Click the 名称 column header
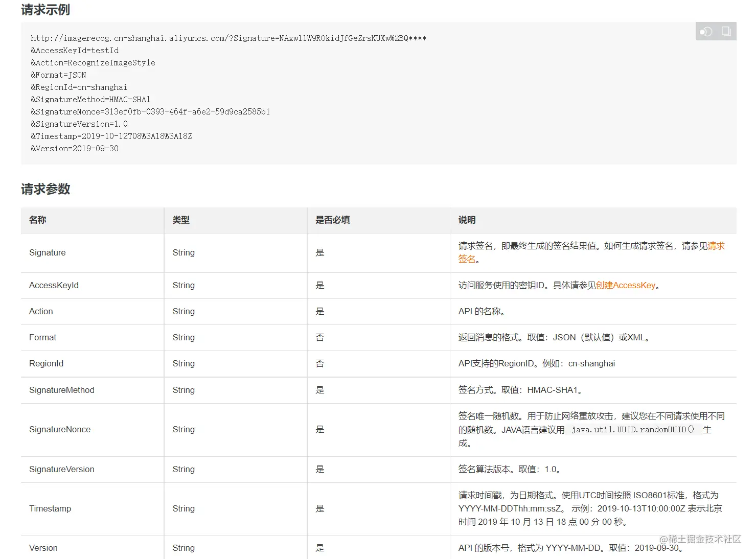756x559 pixels. 37,220
